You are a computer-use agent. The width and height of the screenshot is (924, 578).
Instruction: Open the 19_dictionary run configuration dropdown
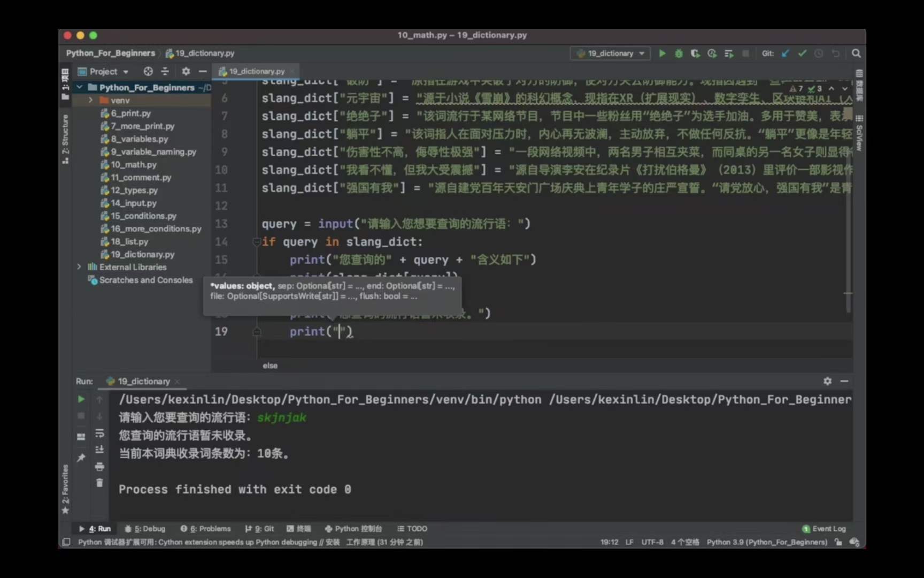pos(611,53)
